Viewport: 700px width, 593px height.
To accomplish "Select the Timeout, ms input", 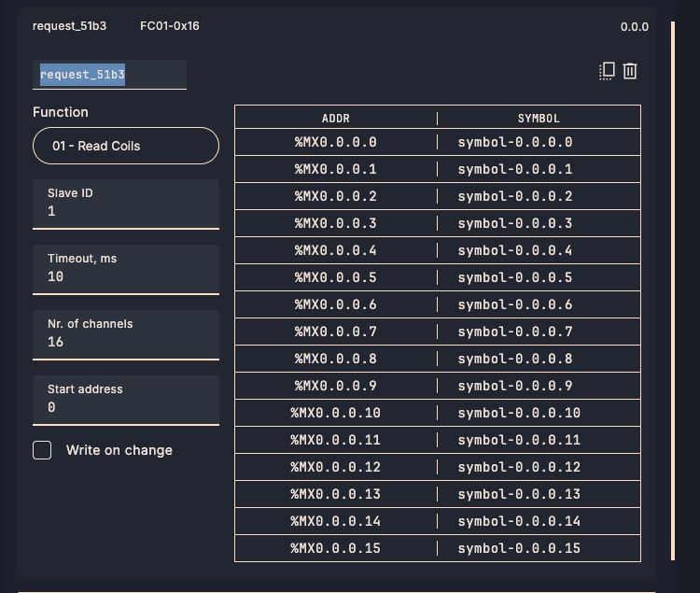I will click(126, 270).
